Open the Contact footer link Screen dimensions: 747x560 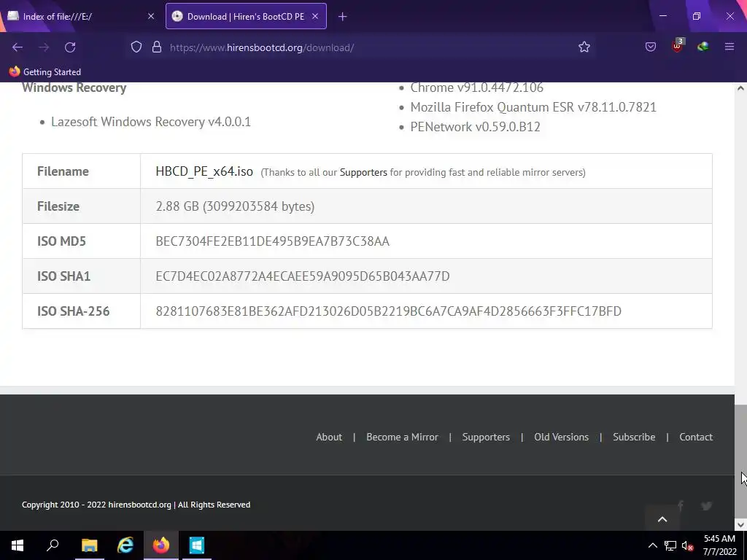tap(696, 437)
